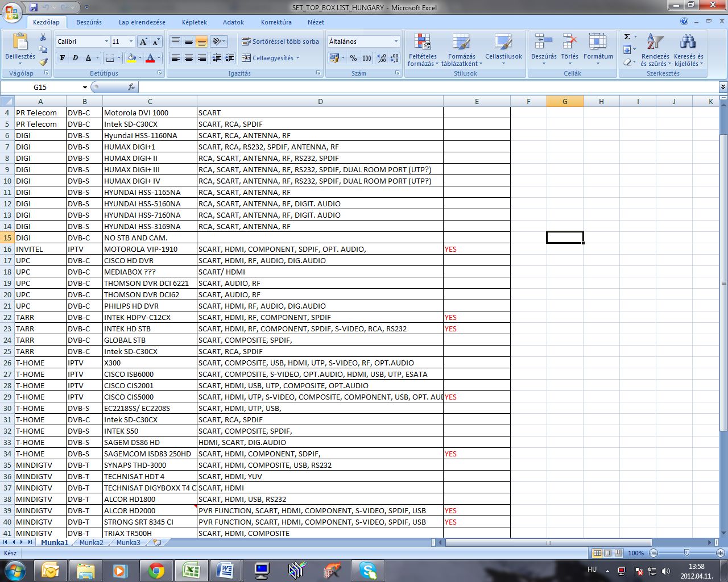The height and width of the screenshot is (582, 728).
Task: Align text to top of cell
Action: [176, 41]
